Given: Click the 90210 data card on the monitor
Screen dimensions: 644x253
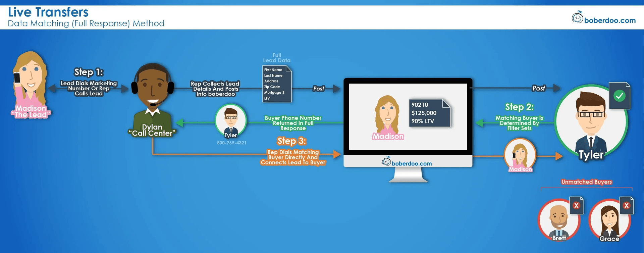Looking at the screenshot, I should (429, 113).
